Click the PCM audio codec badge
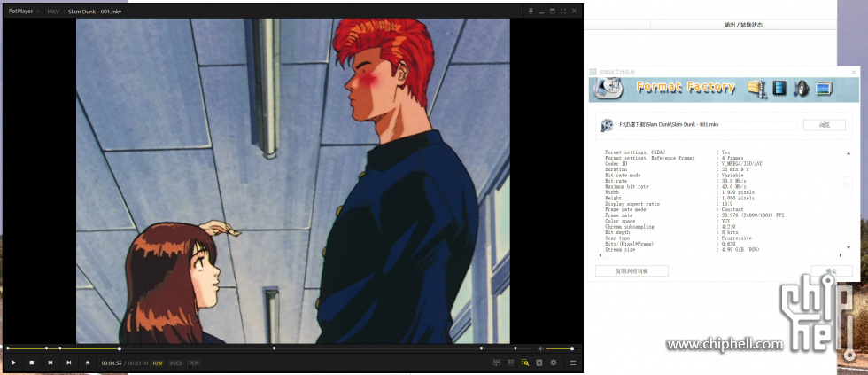Screen dimensions: 868x375 [194, 363]
